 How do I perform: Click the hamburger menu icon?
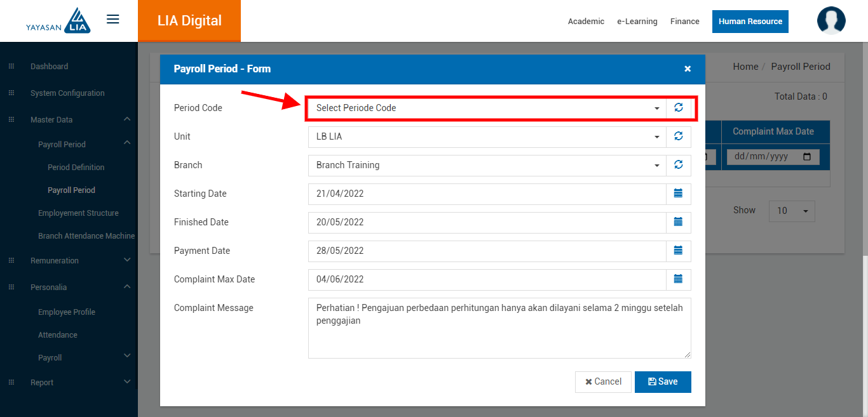[x=112, y=20]
